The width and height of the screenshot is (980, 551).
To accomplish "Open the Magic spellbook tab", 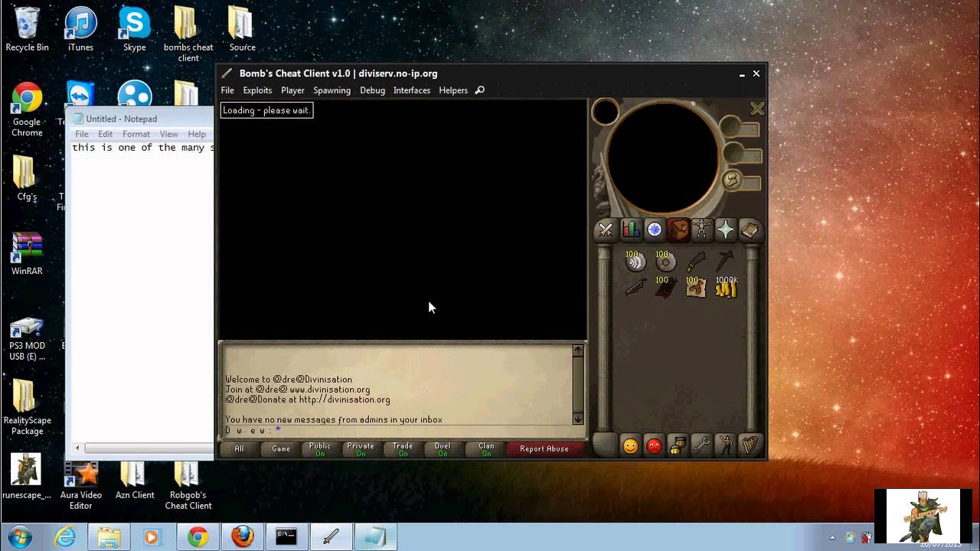I will (x=750, y=230).
